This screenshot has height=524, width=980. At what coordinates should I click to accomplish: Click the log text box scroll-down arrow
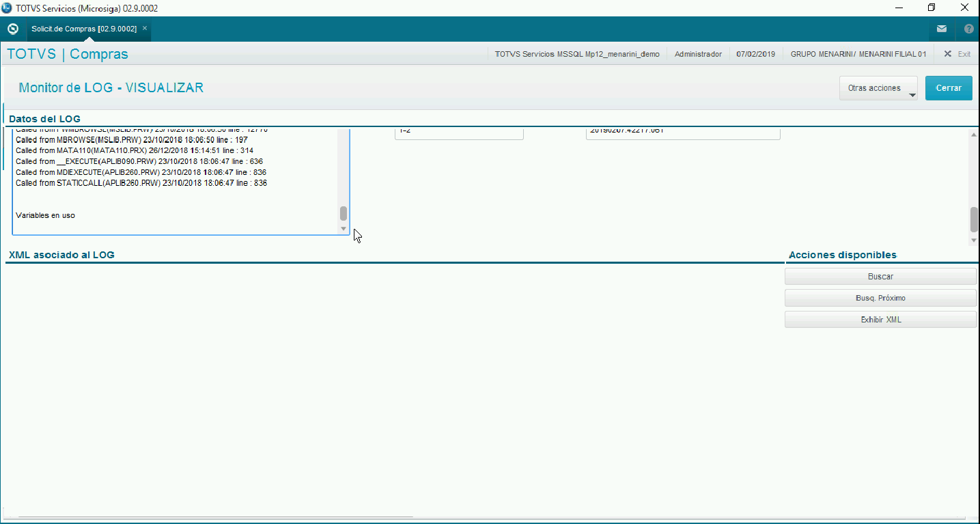click(344, 229)
